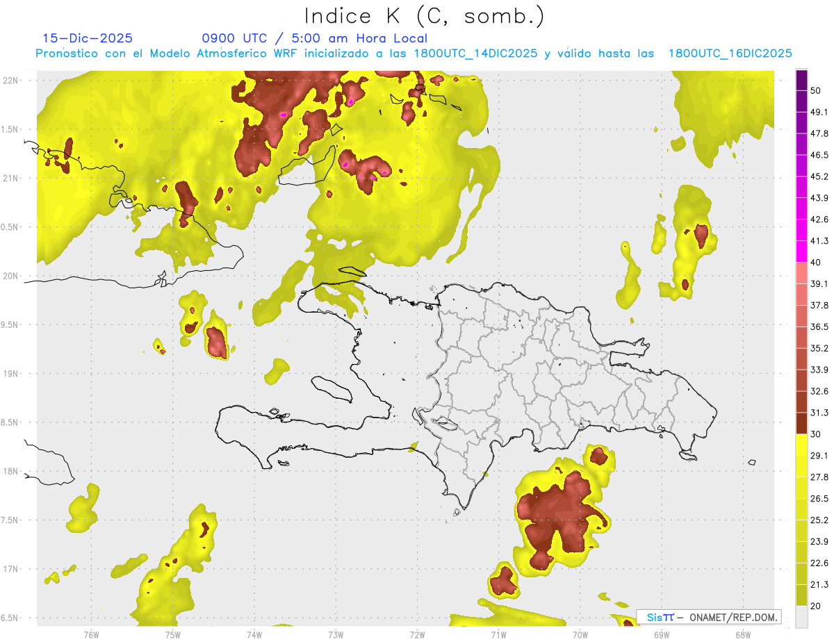Click the "76W" longitude axis label
834x644 pixels.
(x=91, y=634)
